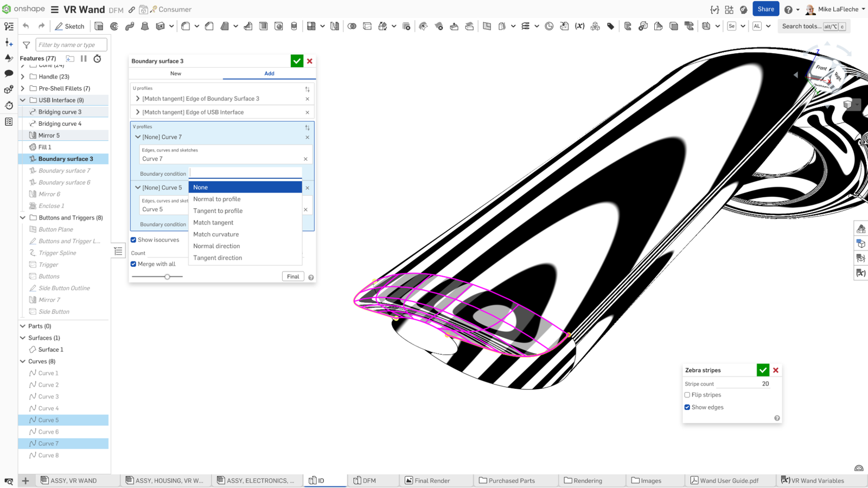Uncheck Show edges in Zebra stripes
The image size is (868, 488).
click(687, 407)
